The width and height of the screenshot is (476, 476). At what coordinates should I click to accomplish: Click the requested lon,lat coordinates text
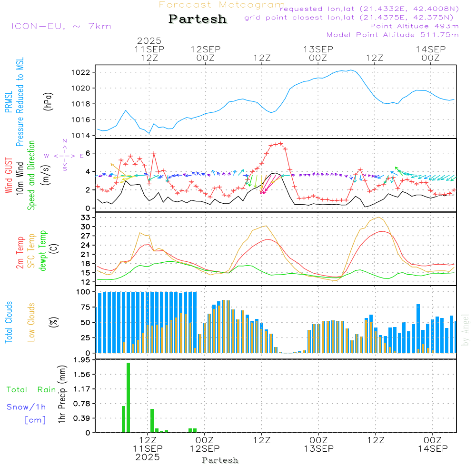(369, 9)
